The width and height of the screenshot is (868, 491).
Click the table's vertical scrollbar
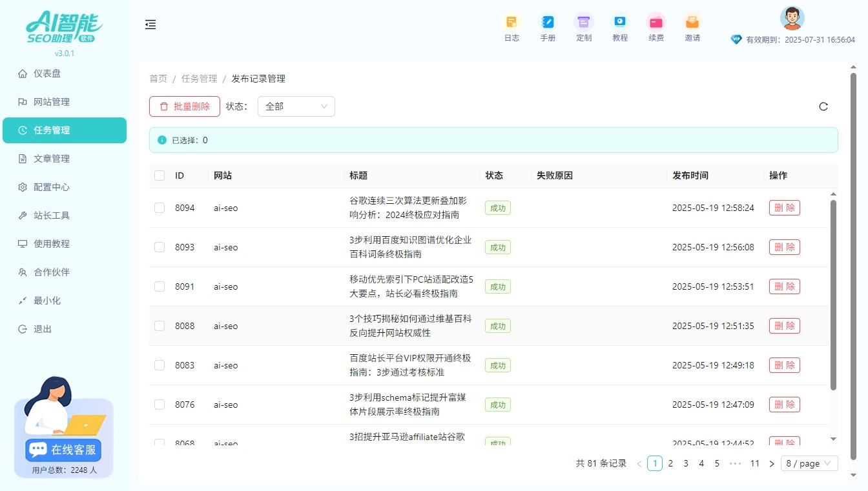833,294
